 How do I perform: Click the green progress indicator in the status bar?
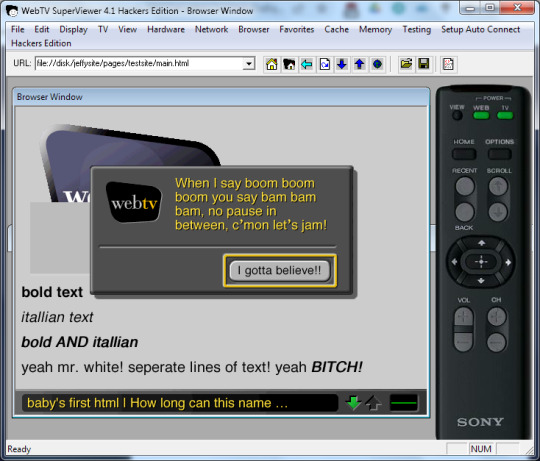pyautogui.click(x=404, y=403)
